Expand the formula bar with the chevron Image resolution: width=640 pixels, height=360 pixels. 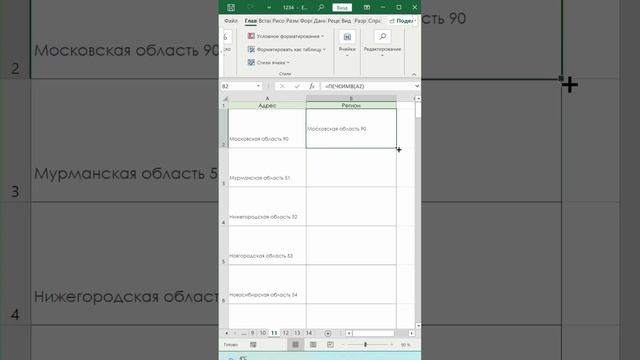(x=417, y=86)
